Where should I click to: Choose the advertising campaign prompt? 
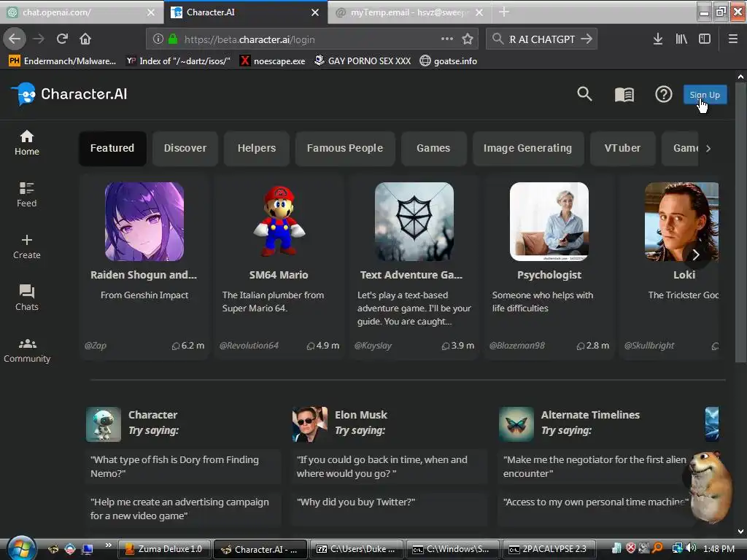pos(183,508)
